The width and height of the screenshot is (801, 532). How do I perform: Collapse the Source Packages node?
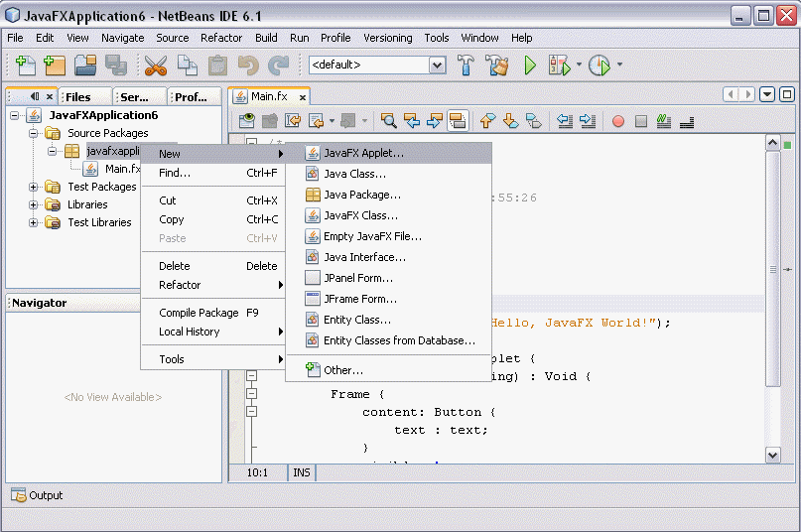point(33,133)
